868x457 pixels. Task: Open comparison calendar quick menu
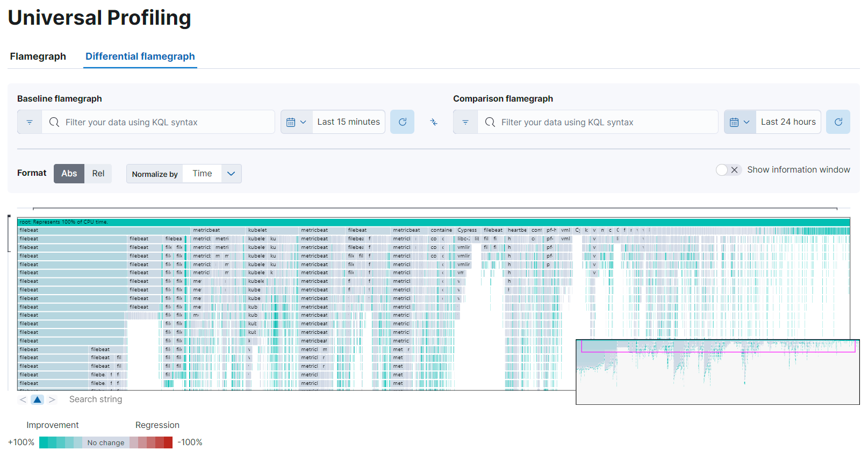click(740, 122)
